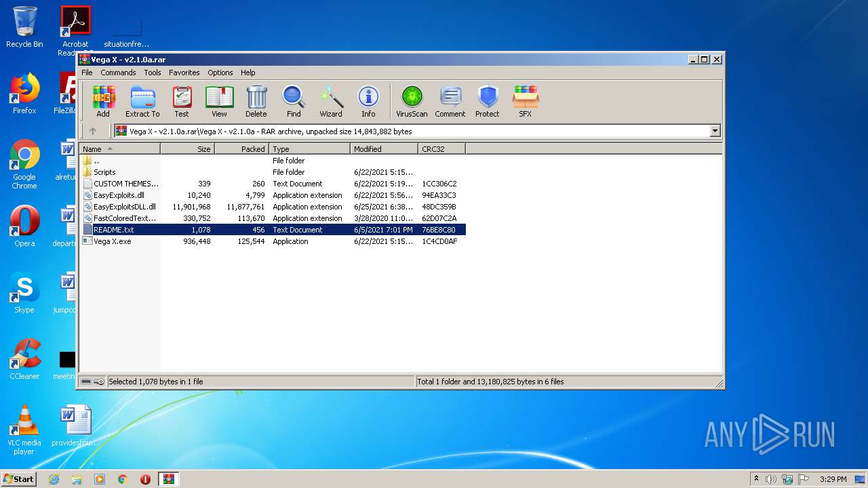Click the Delete trash icon
The width and height of the screenshot is (868, 488).
pos(256,101)
